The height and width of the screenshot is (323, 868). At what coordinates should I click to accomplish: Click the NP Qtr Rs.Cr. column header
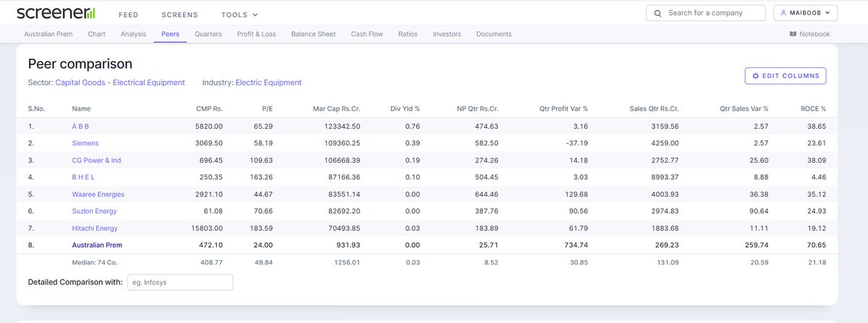476,108
